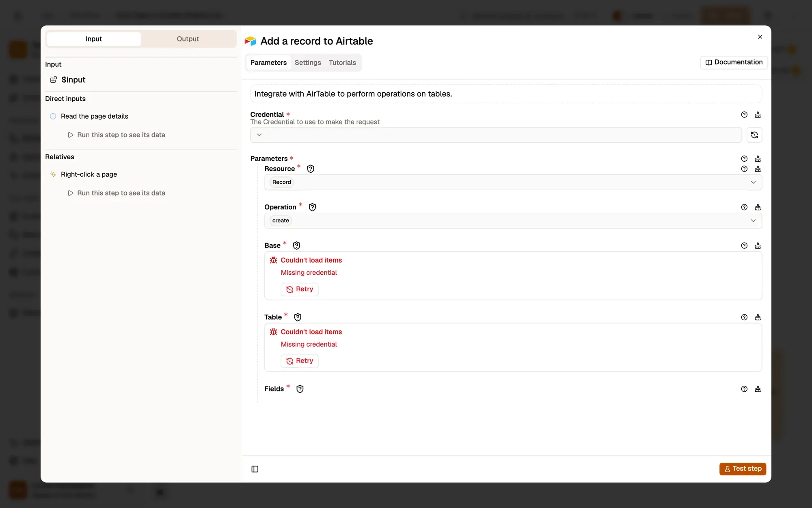Click stamp icon in Base row
The image size is (812, 508).
coord(758,245)
